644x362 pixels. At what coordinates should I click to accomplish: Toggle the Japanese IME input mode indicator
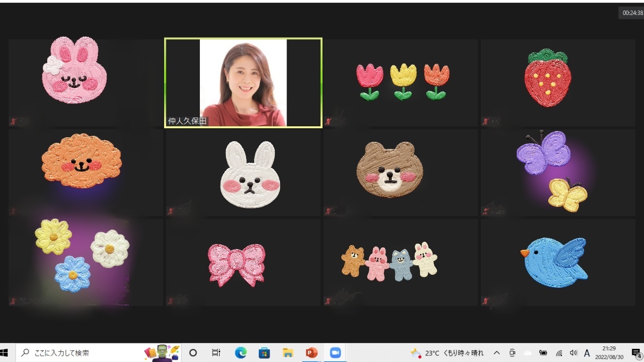point(587,353)
